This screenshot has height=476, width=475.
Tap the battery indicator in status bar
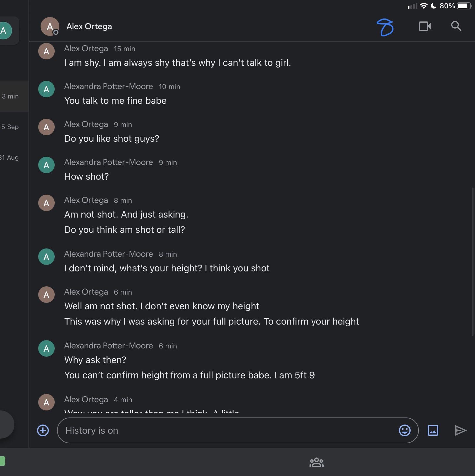pos(464,6)
